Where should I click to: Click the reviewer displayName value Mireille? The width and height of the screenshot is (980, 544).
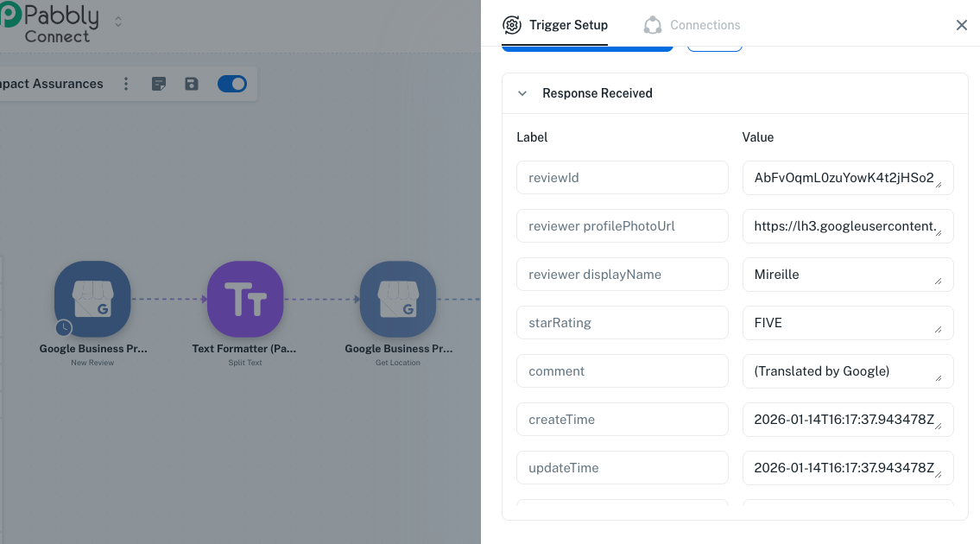coord(847,275)
